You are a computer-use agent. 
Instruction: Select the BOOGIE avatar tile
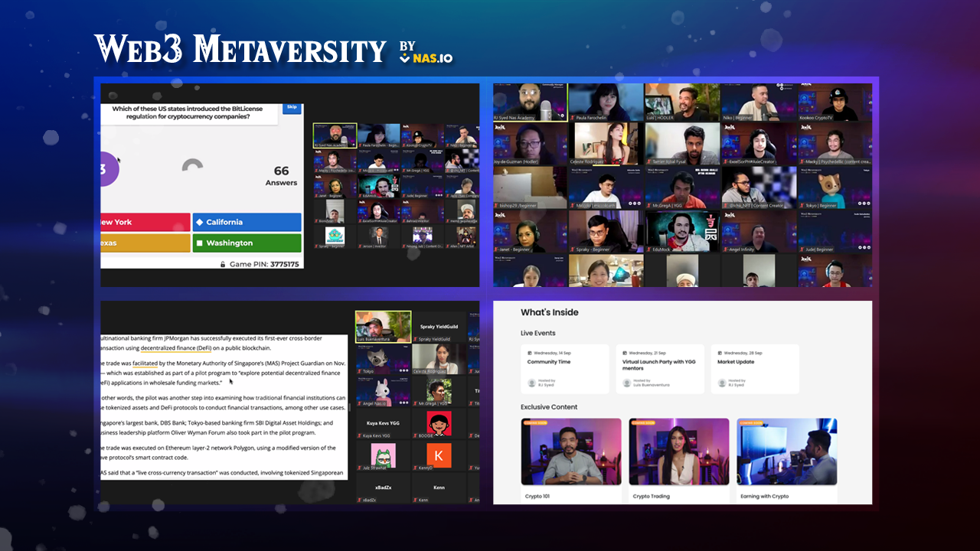pos(439,424)
